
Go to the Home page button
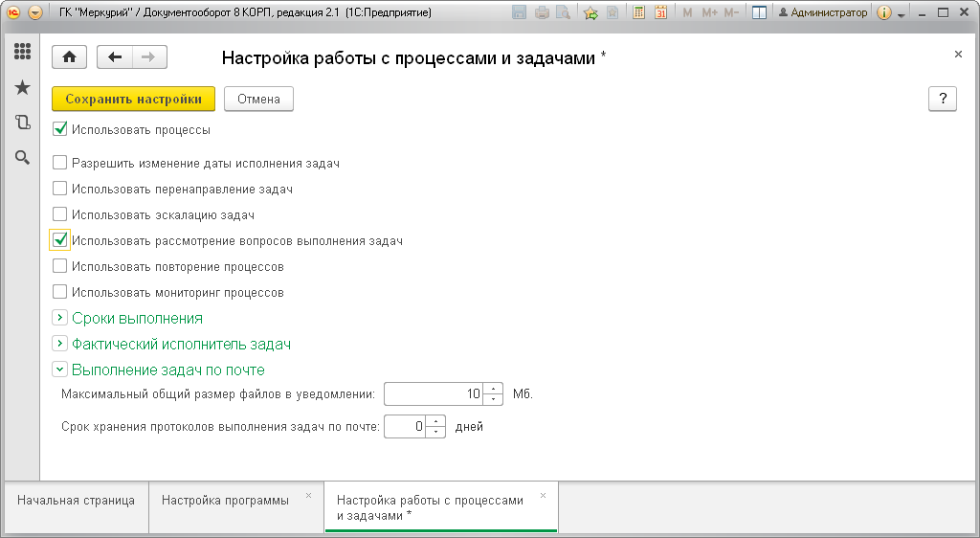coord(69,57)
